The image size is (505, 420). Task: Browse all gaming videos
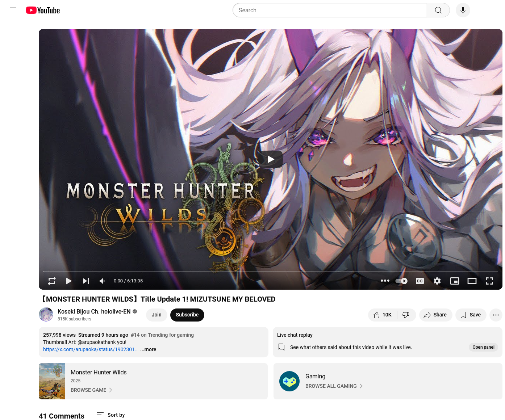point(334,386)
